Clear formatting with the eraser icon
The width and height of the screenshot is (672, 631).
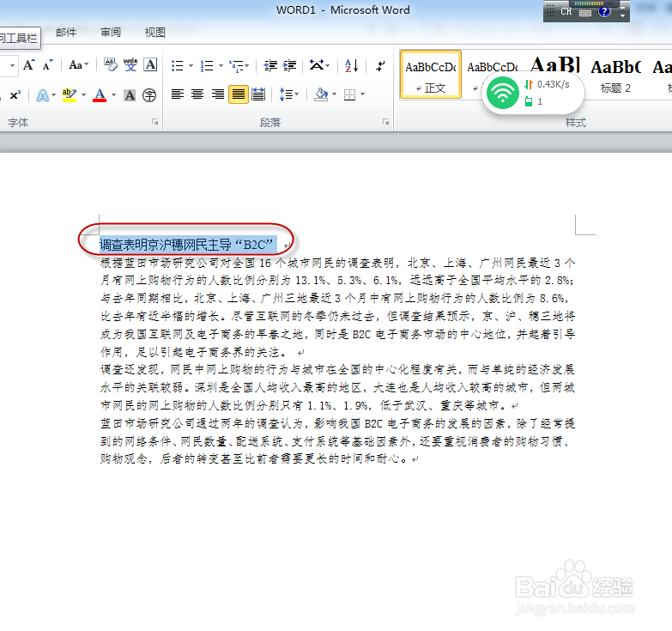(111, 65)
